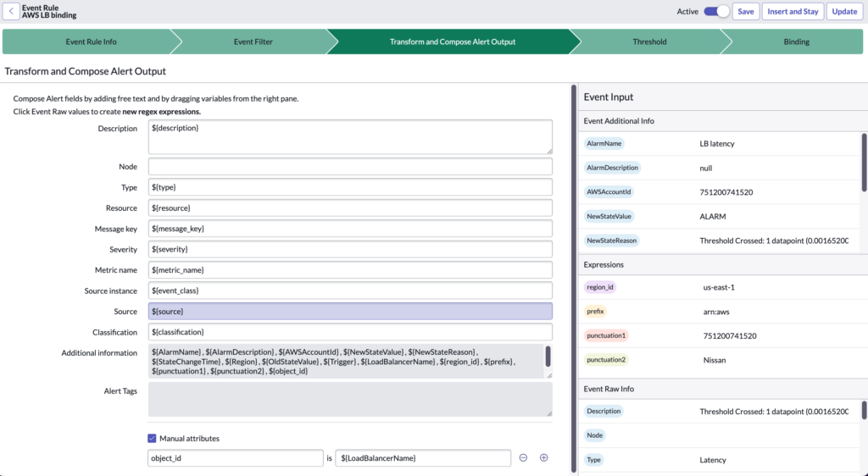Open the Threshold step
The height and width of the screenshot is (476, 868).
pyautogui.click(x=649, y=42)
